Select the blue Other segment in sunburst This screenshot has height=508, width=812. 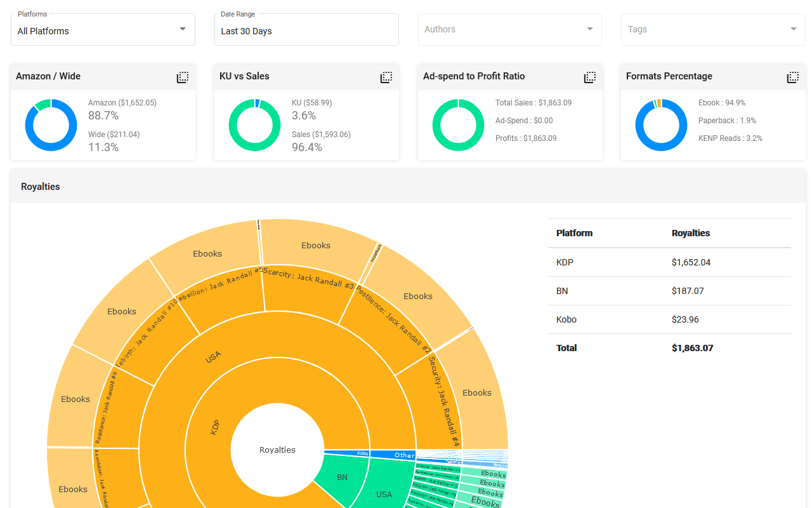pyautogui.click(x=404, y=455)
